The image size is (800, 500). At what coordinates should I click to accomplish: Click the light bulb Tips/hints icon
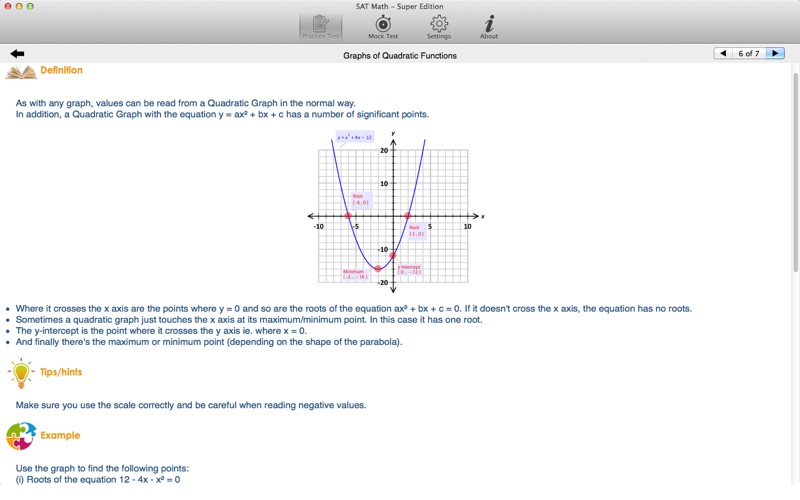tap(21, 373)
